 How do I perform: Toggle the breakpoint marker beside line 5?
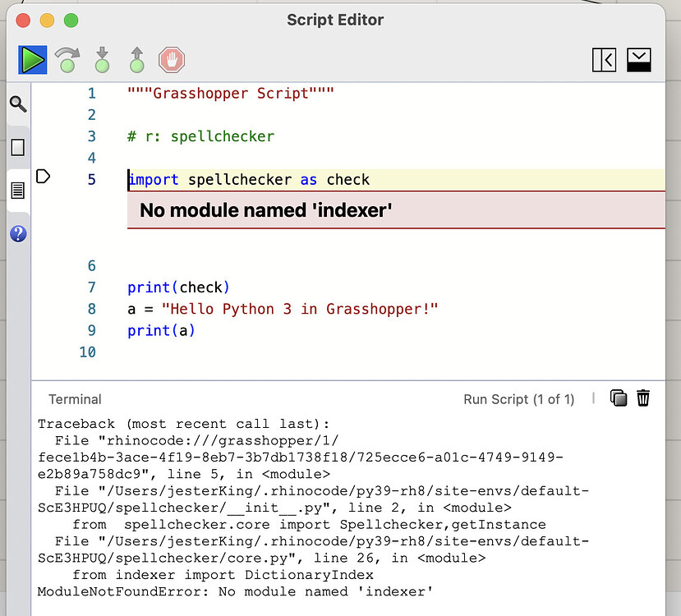tap(43, 176)
